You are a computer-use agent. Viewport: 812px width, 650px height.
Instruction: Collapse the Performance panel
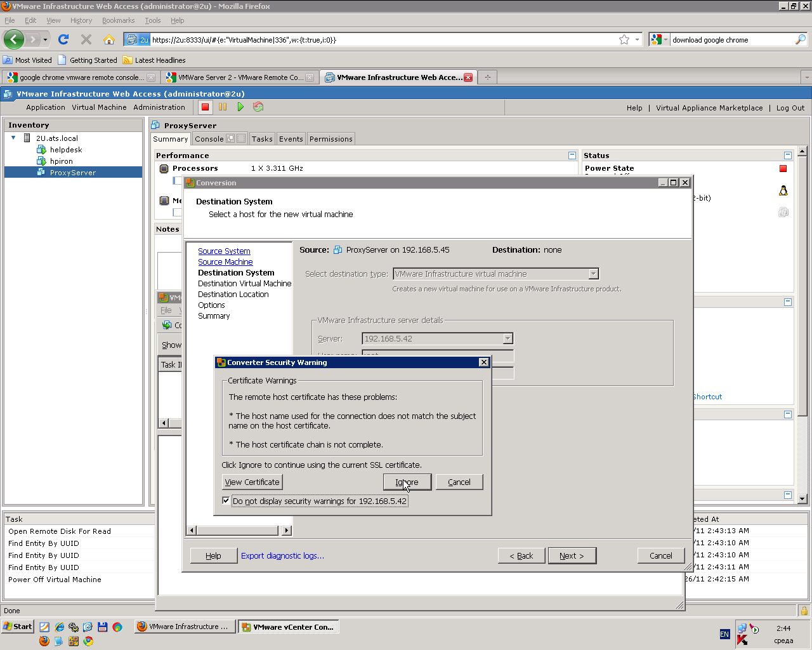tap(572, 156)
